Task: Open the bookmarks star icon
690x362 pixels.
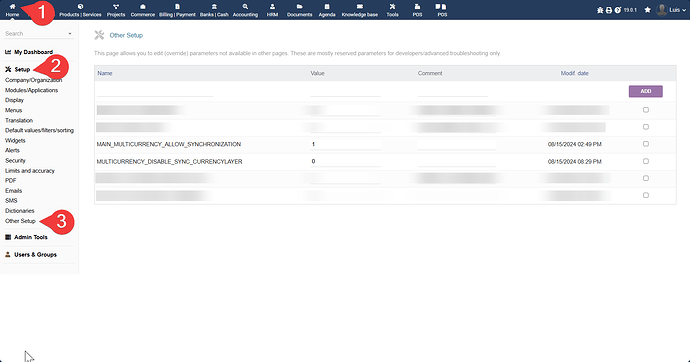Action: (x=647, y=10)
